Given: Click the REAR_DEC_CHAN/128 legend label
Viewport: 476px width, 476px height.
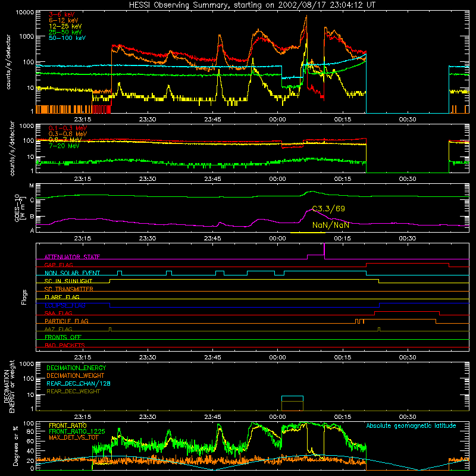Looking at the screenshot, I should (79, 383).
